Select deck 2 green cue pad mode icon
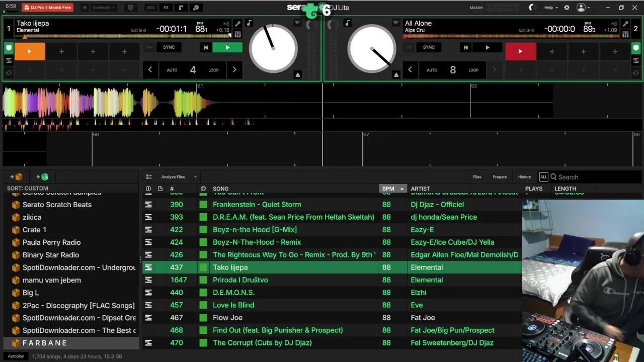This screenshot has height=362, width=644. click(x=636, y=48)
